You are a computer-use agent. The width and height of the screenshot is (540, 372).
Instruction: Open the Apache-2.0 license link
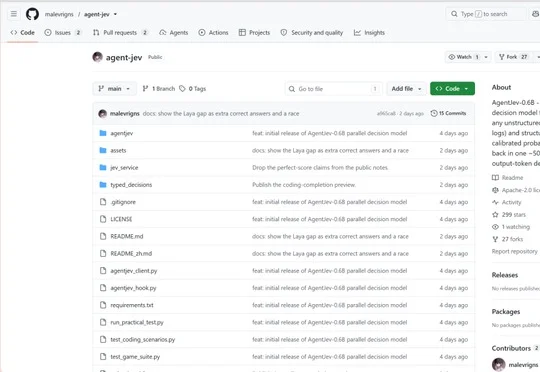click(516, 190)
